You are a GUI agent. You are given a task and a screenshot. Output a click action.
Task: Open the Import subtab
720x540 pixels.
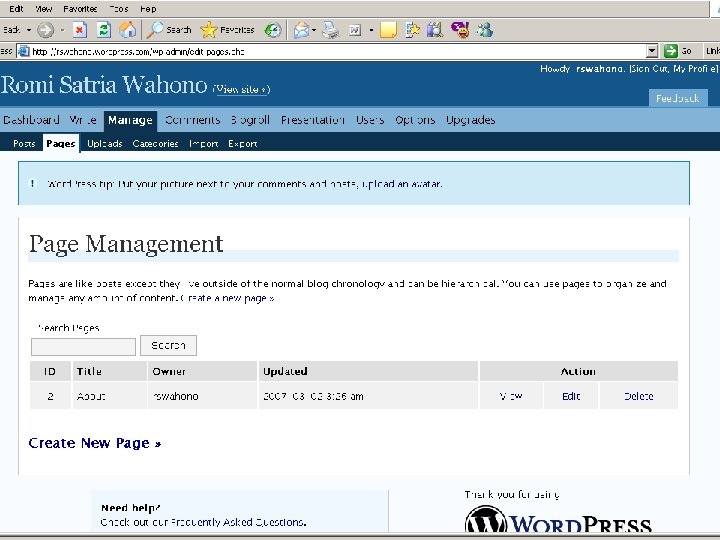click(203, 144)
